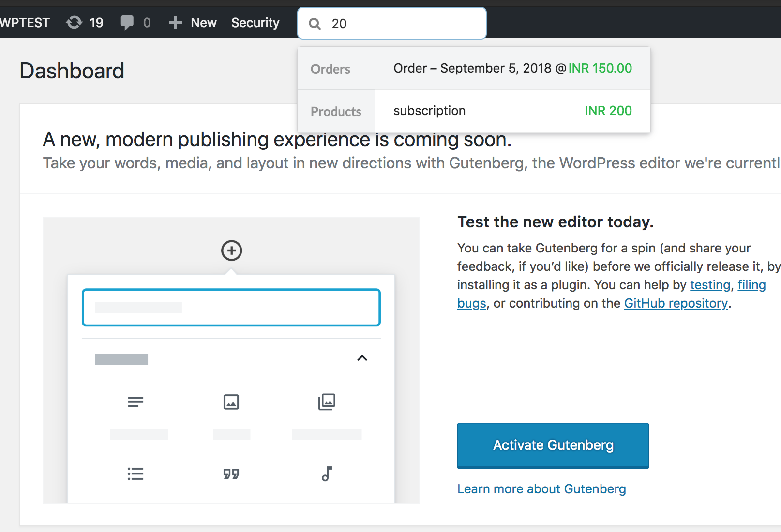The width and height of the screenshot is (781, 532).
Task: Click the block search box in Gutenberg preview
Action: tap(231, 308)
